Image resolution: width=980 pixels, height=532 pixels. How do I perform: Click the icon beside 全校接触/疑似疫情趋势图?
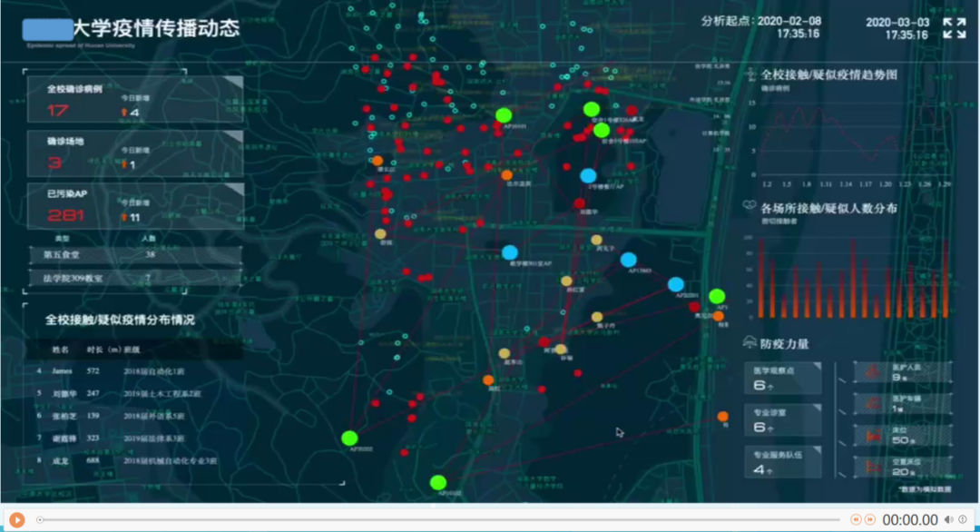(750, 75)
